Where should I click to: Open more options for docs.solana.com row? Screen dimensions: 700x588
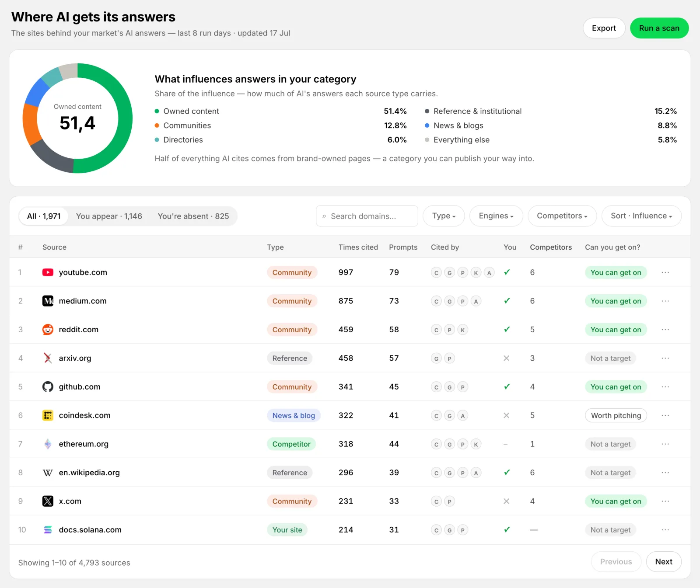(665, 530)
